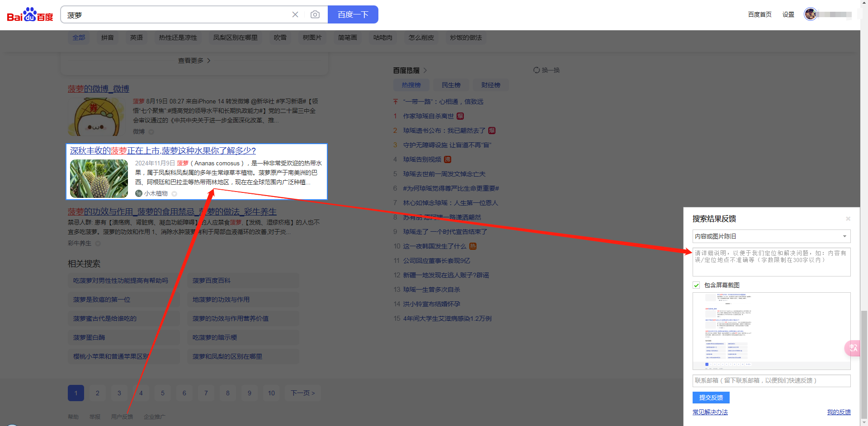Open hot search 公司回应董事长套现9亿

437,261
